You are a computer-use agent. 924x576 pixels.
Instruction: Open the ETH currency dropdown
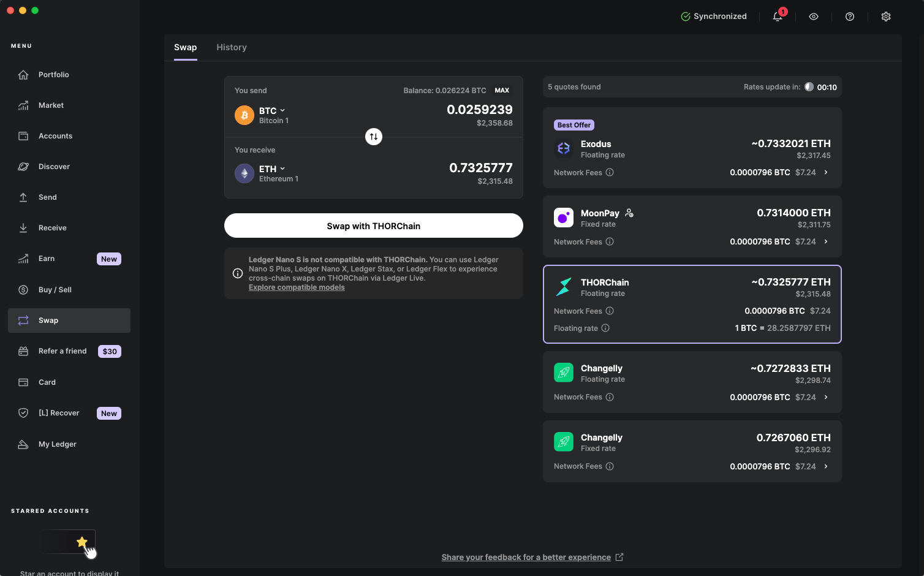click(270, 169)
